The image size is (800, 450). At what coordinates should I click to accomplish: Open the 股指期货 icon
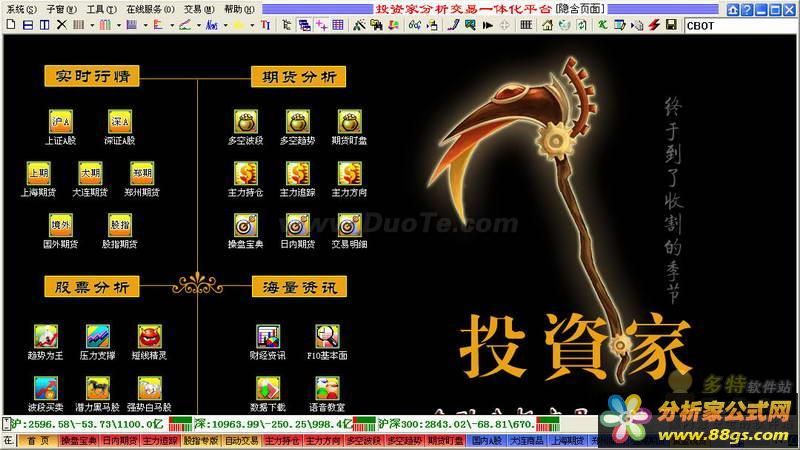pos(120,225)
